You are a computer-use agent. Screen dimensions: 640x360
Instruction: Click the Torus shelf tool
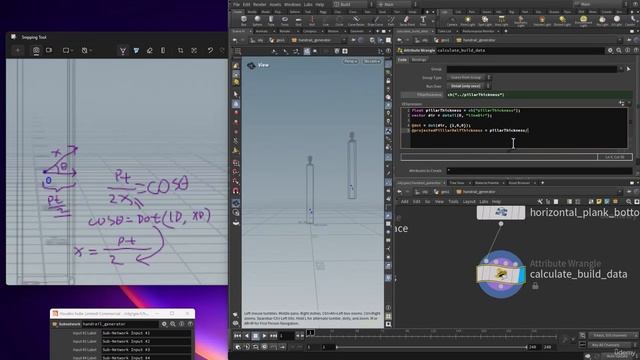click(x=285, y=20)
